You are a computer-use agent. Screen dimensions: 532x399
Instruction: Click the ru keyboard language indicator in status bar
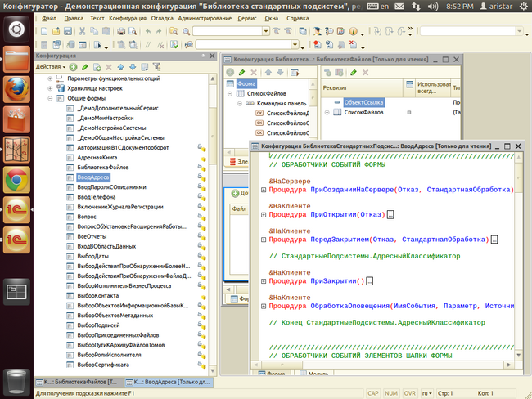point(426,393)
